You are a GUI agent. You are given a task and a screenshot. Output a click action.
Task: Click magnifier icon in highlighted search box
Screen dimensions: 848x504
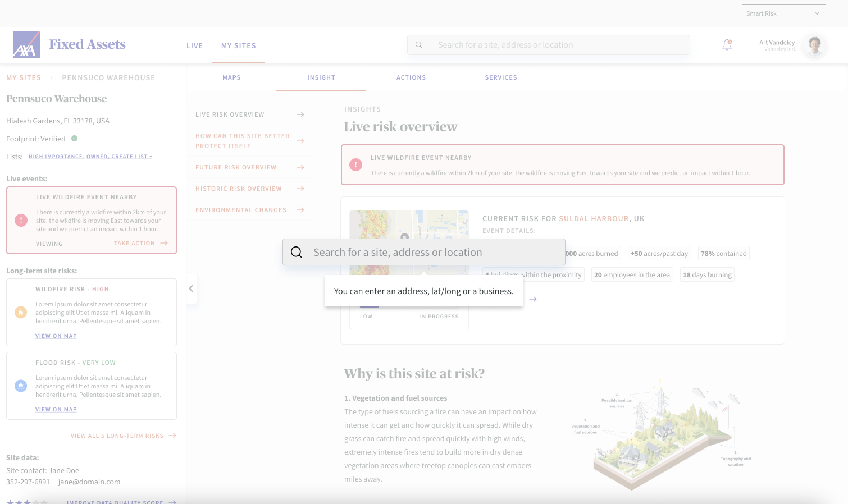(x=297, y=253)
